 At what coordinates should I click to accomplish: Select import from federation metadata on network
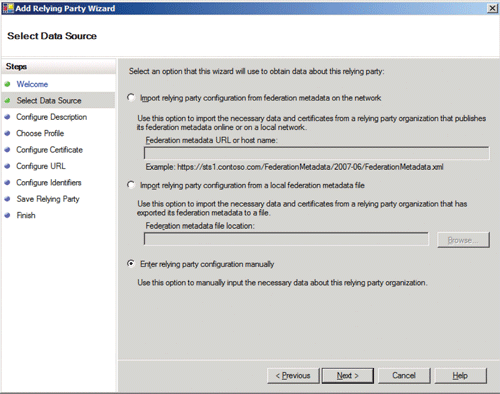[131, 97]
